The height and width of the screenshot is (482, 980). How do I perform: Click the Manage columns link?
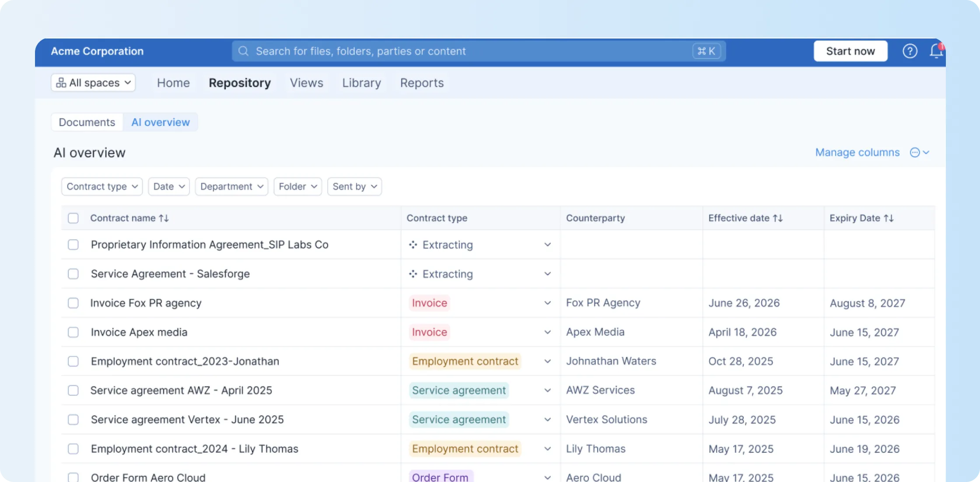pyautogui.click(x=857, y=152)
